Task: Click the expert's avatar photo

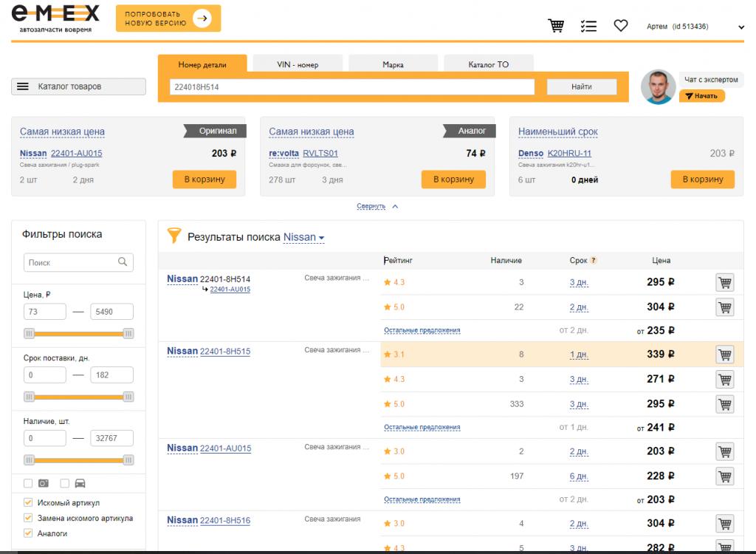Action: (658, 87)
